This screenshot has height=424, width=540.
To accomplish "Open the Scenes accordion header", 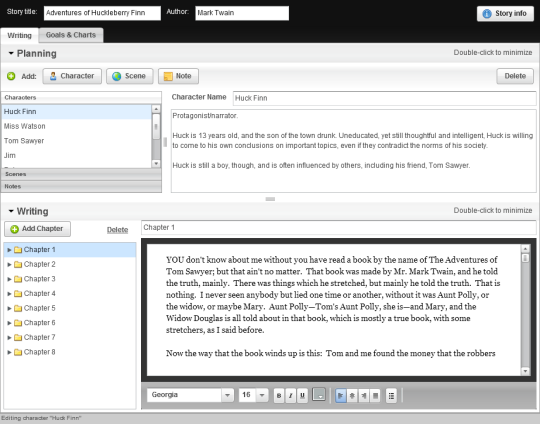I will (x=81, y=174).
